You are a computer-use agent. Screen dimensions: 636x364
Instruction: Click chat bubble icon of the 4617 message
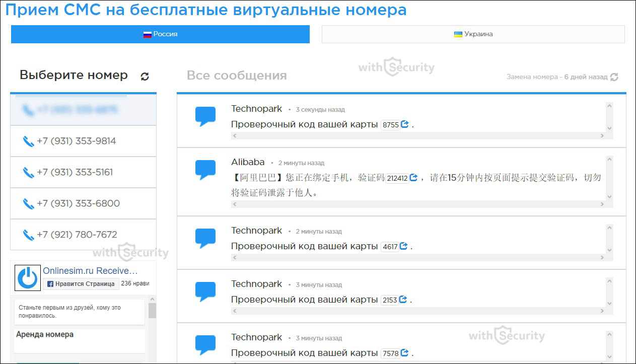click(205, 238)
